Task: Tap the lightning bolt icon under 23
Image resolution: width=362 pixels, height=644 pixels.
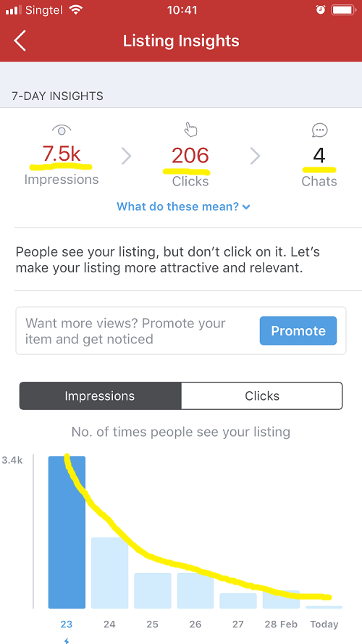Action: pyautogui.click(x=67, y=640)
